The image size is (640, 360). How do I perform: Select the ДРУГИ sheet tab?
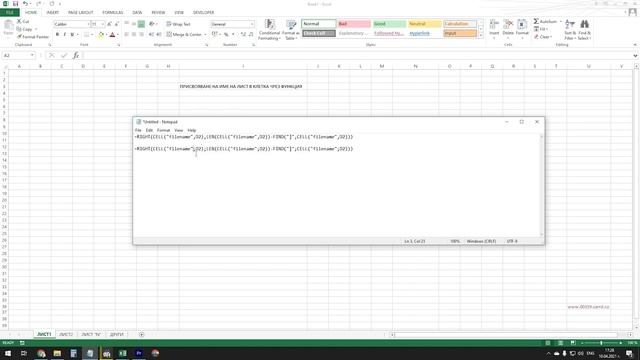116,334
